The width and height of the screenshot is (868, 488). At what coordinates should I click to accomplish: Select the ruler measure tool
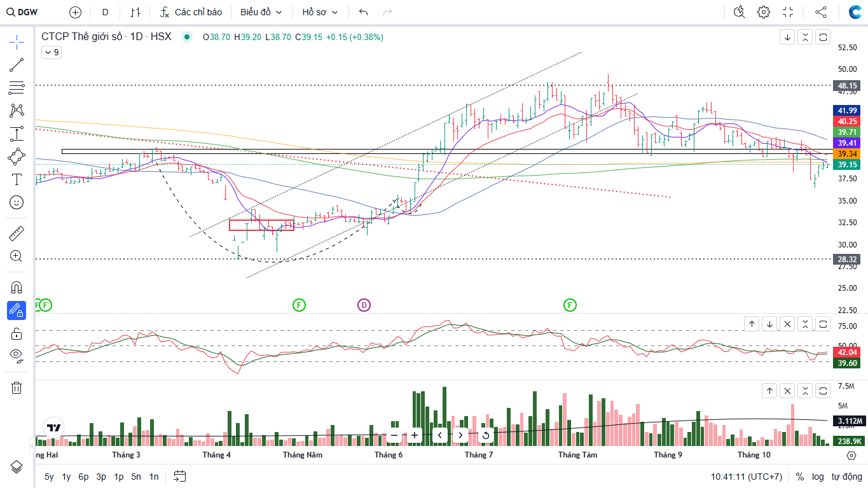click(x=17, y=234)
